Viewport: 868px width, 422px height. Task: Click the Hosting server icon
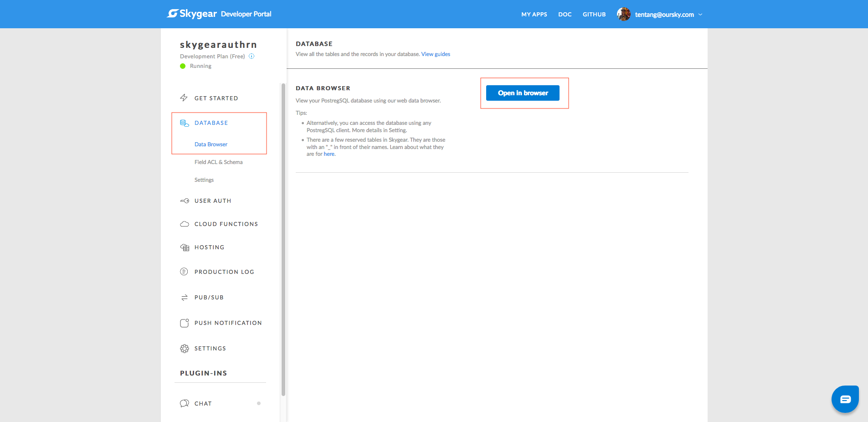click(x=185, y=247)
